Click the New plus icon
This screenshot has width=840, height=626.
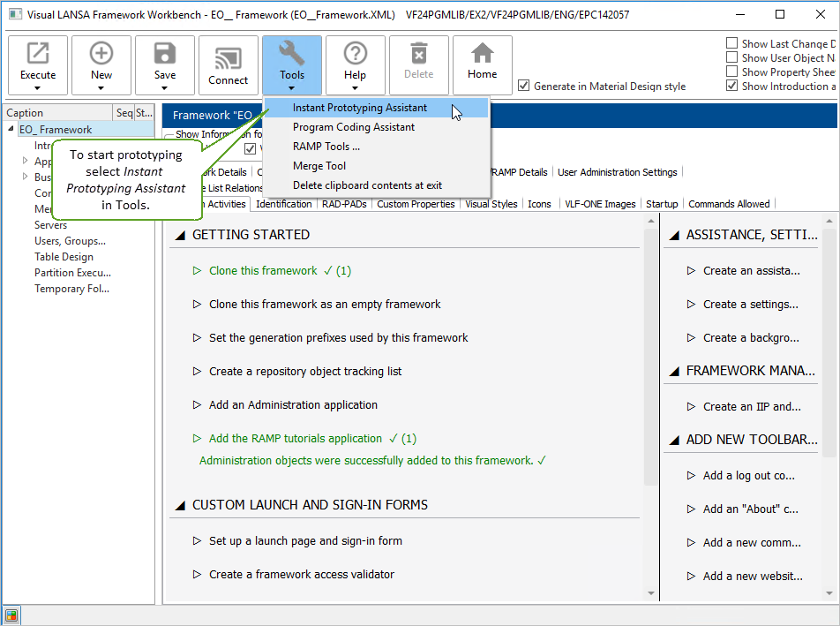(101, 55)
